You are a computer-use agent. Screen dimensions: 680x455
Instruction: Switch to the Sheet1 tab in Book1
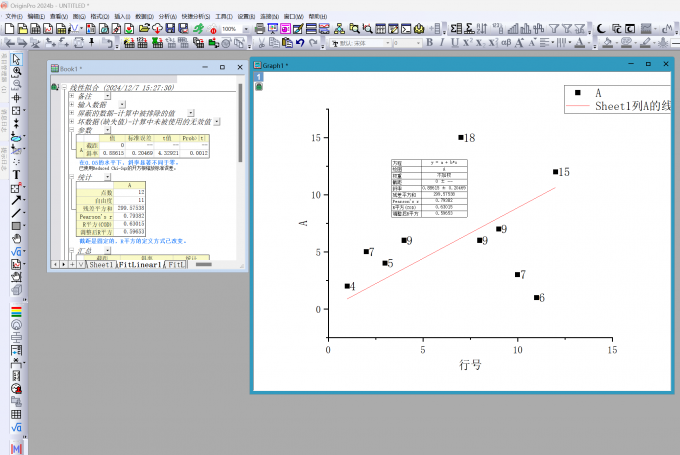(100, 265)
